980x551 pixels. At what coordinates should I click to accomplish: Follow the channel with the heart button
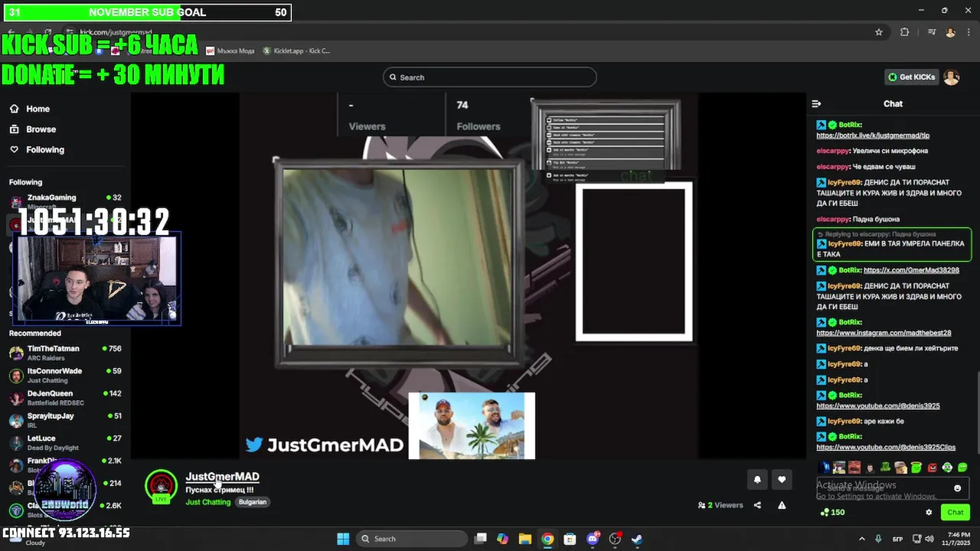(x=782, y=480)
